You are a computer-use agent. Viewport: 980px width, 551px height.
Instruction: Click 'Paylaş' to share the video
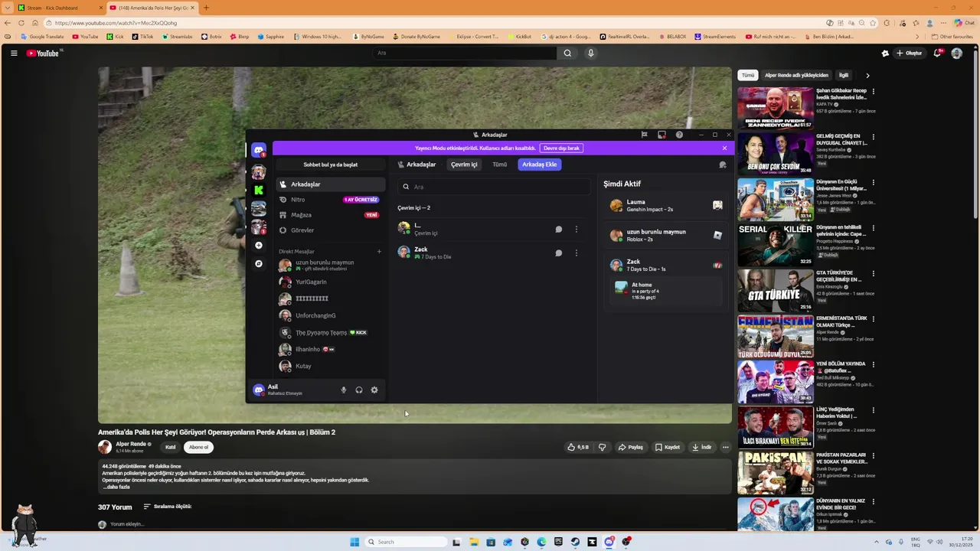pos(631,448)
